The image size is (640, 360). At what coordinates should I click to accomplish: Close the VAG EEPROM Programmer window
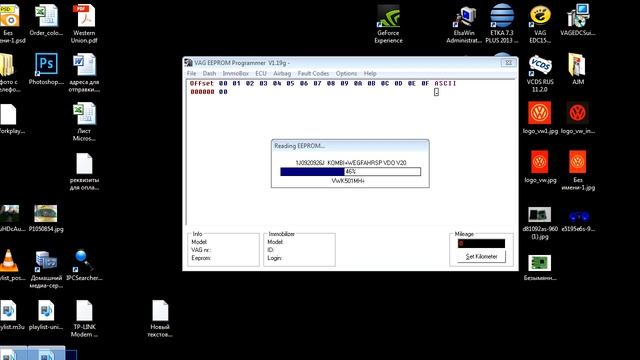pyautogui.click(x=509, y=63)
